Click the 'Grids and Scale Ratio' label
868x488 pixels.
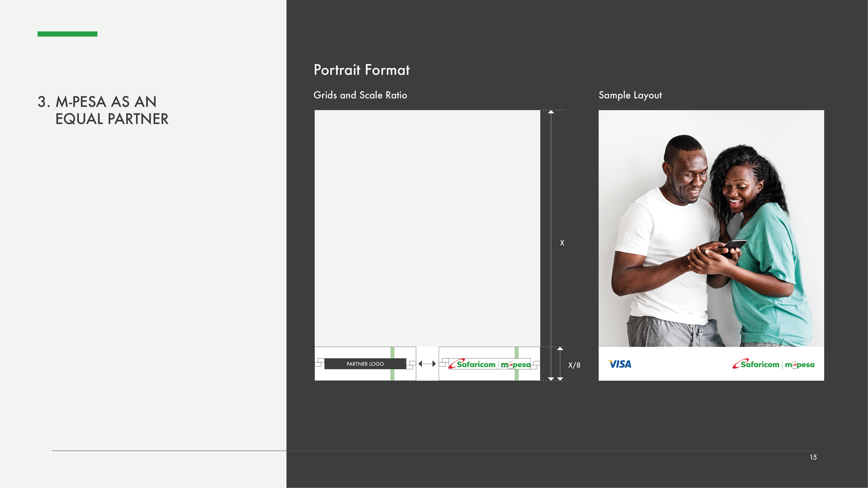coord(360,95)
